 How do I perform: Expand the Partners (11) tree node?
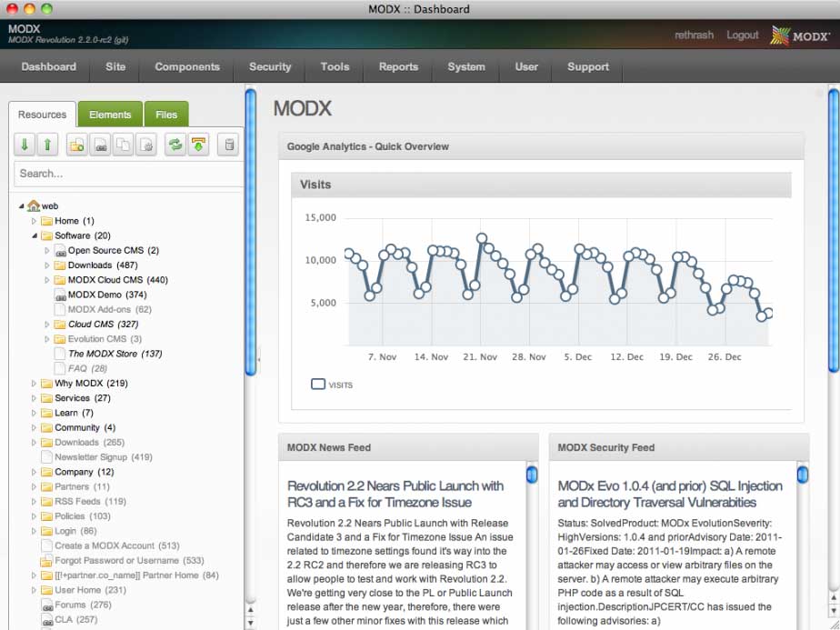[x=34, y=487]
